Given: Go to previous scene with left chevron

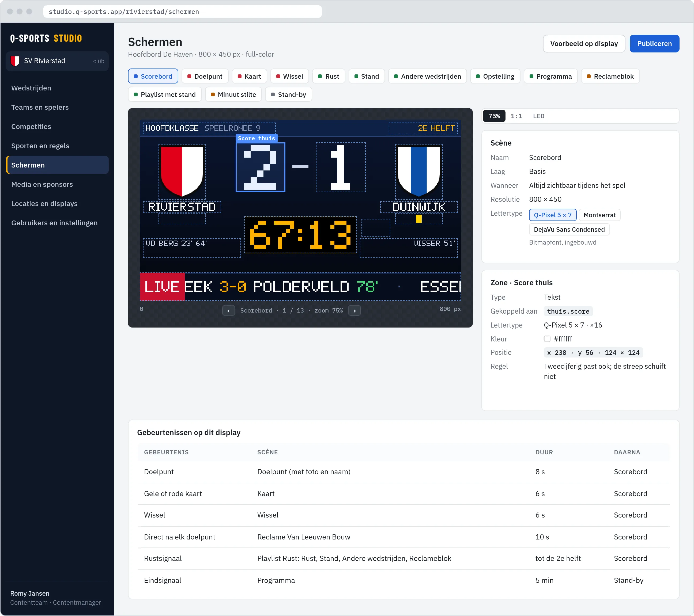Looking at the screenshot, I should click(228, 311).
